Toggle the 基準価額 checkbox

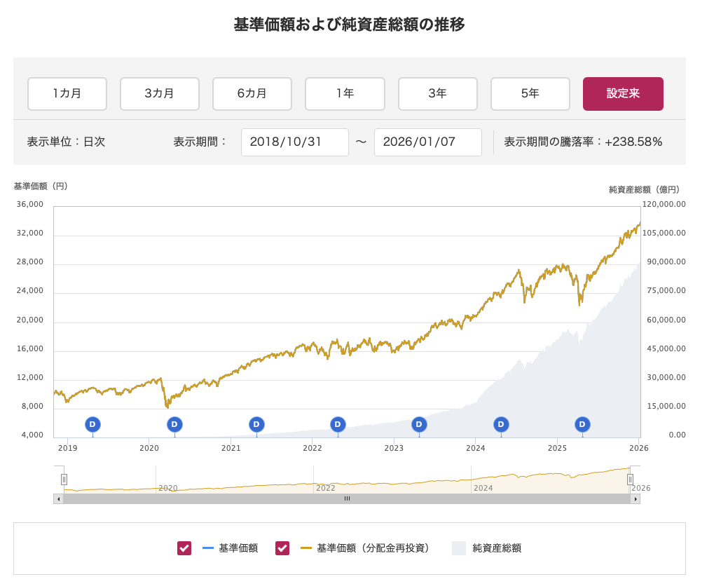pyautogui.click(x=184, y=548)
